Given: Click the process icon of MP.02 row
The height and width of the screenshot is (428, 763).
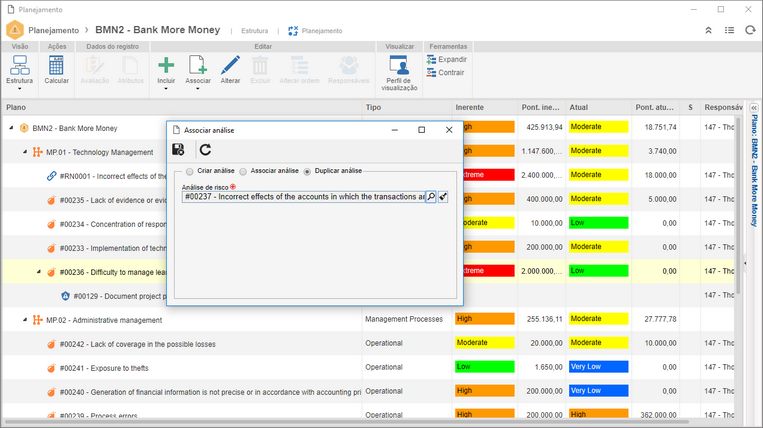Looking at the screenshot, I should [x=37, y=320].
